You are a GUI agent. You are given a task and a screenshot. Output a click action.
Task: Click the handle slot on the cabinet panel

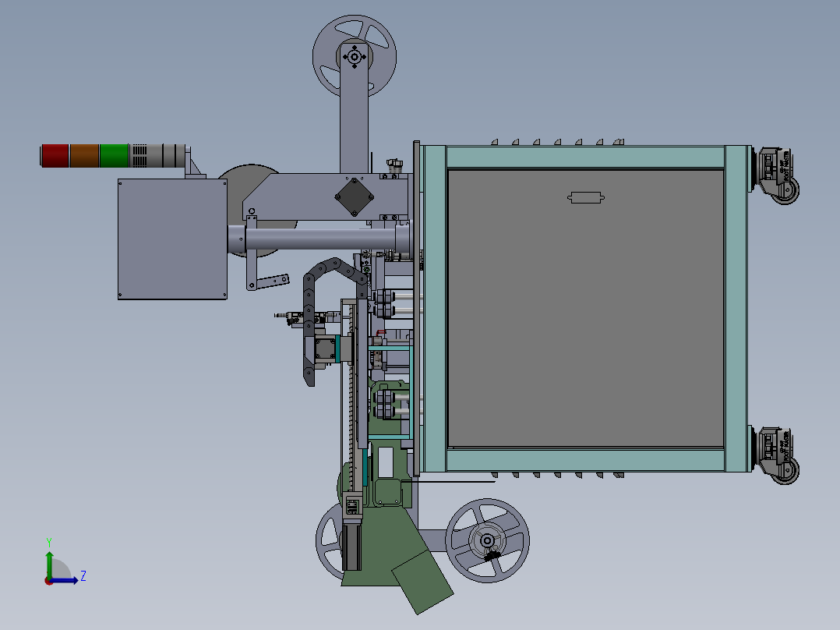[586, 198]
